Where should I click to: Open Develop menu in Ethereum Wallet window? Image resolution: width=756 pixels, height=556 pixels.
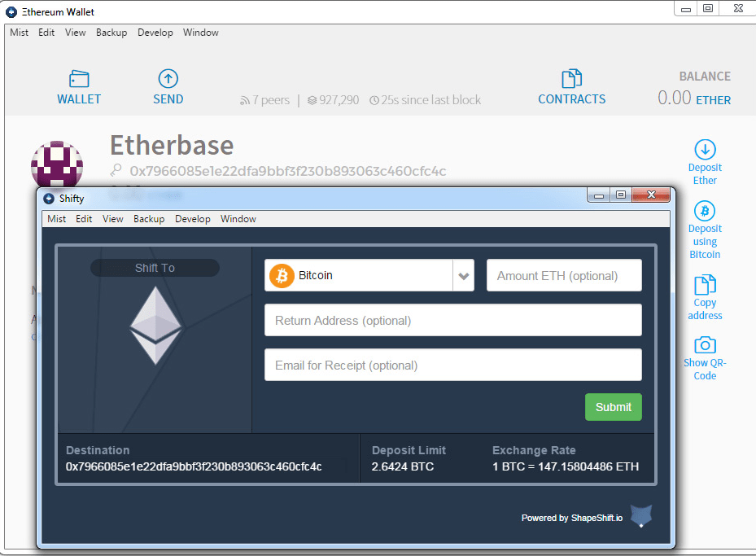click(155, 33)
